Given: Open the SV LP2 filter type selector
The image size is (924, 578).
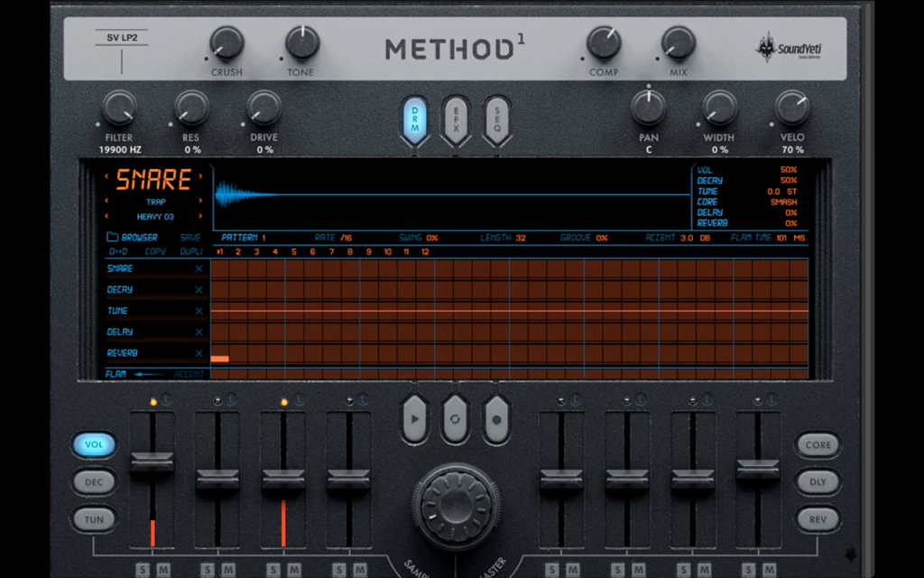Looking at the screenshot, I should point(122,38).
